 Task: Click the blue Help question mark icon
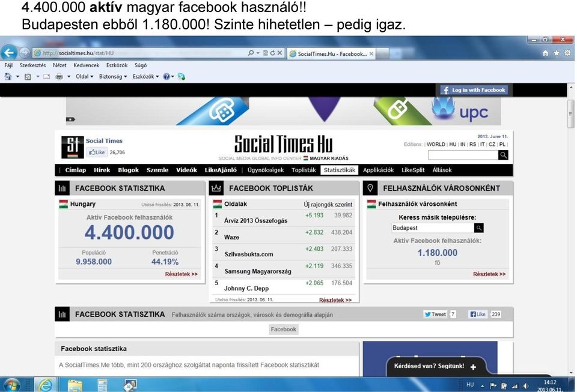pos(166,76)
